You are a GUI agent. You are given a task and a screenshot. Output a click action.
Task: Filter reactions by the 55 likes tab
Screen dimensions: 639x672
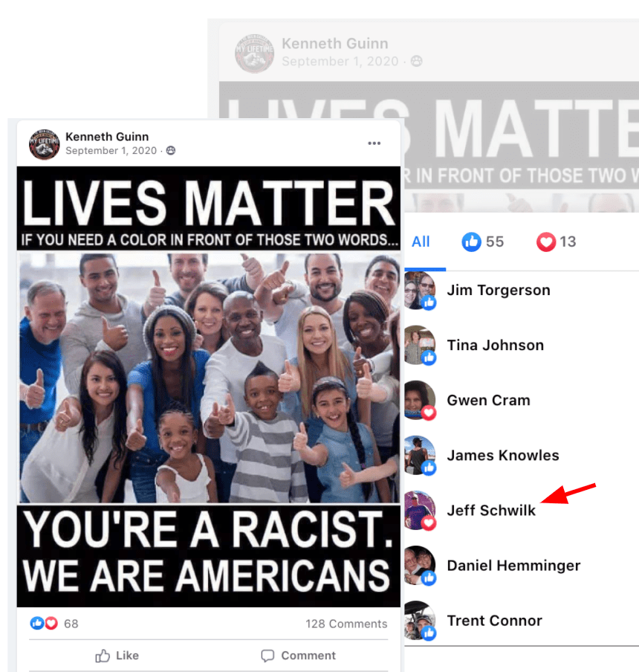[x=483, y=242]
